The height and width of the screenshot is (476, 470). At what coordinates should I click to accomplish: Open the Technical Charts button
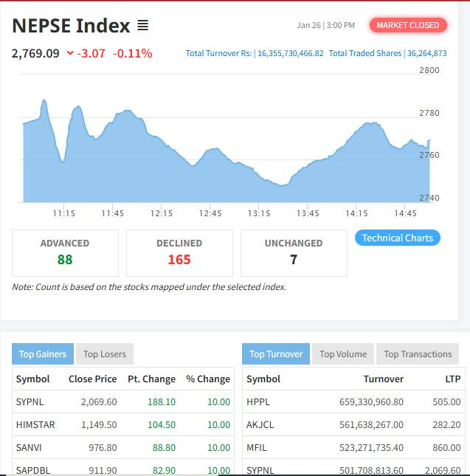click(x=397, y=238)
